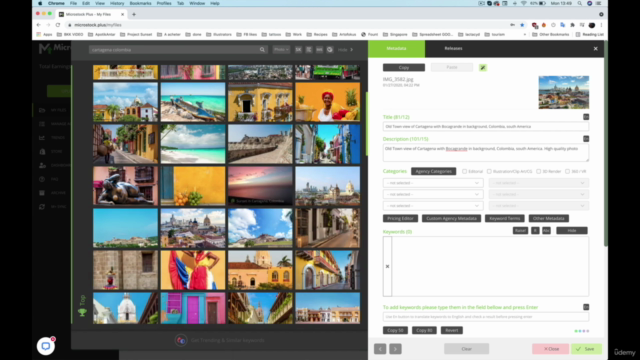The image size is (640, 360).
Task: Click the Raise! keywords button
Action: click(520, 231)
